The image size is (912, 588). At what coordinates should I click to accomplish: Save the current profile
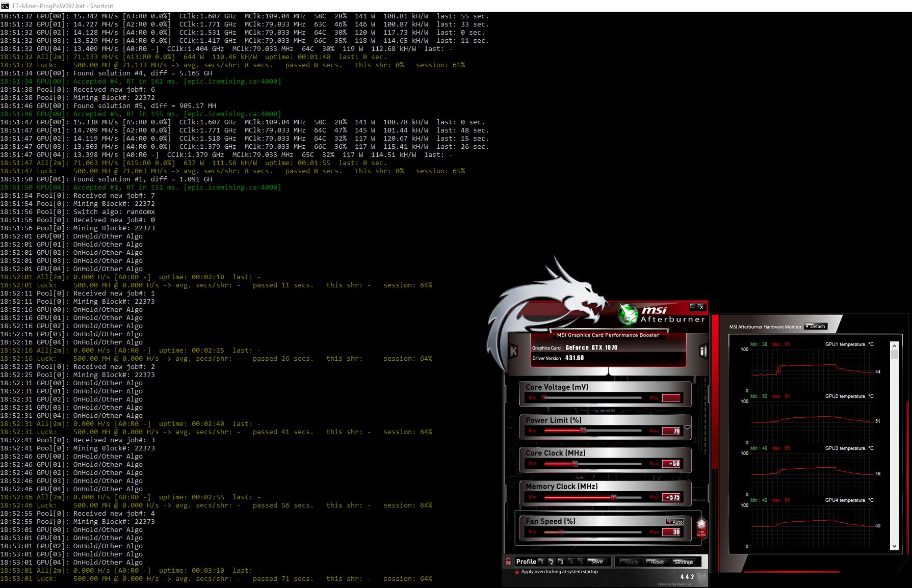click(597, 562)
